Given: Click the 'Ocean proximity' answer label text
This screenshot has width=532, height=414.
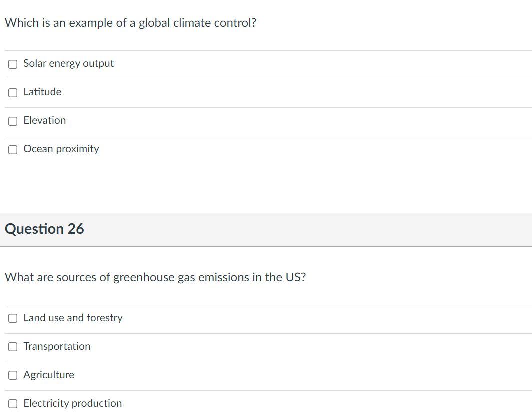Looking at the screenshot, I should pyautogui.click(x=61, y=149).
